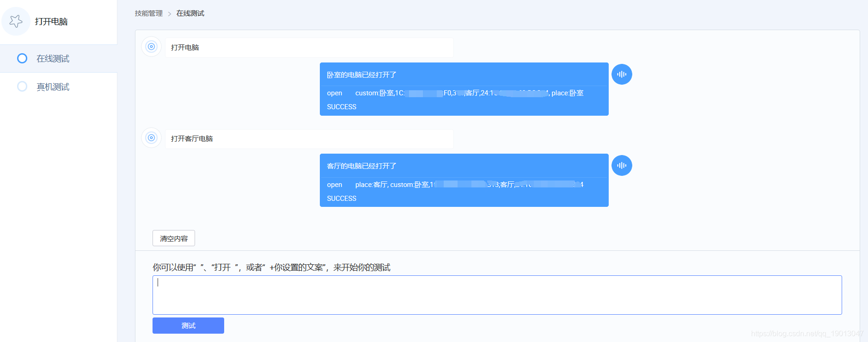Screen dimensions: 868x342
Task: Click the 清空内容 button
Action: click(x=174, y=238)
